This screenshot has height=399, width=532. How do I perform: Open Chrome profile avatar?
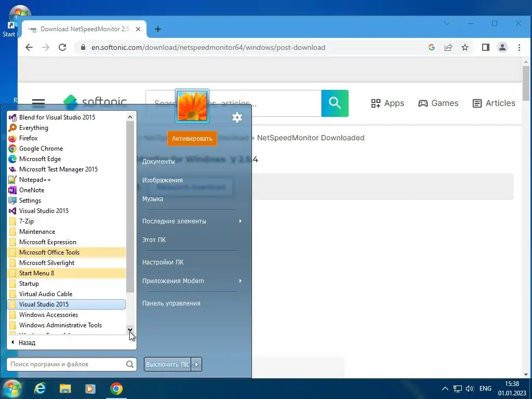tap(502, 47)
